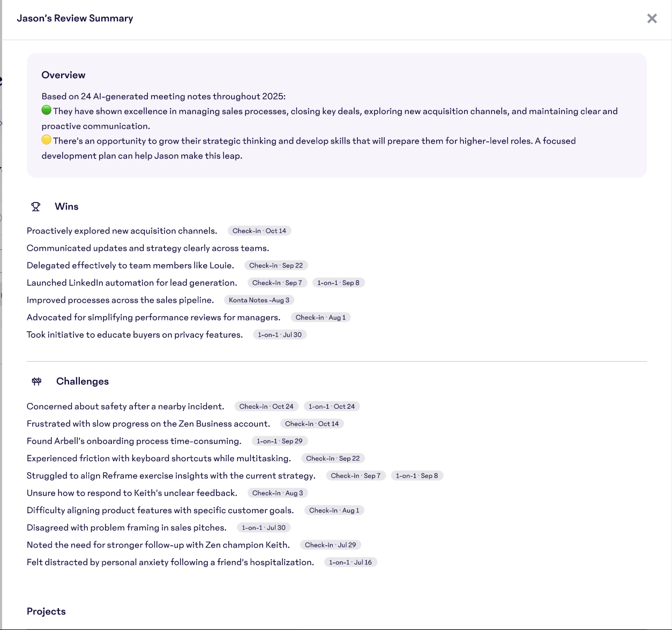This screenshot has height=630, width=672.
Task: Click the Overview summary panel
Action: pyautogui.click(x=337, y=115)
